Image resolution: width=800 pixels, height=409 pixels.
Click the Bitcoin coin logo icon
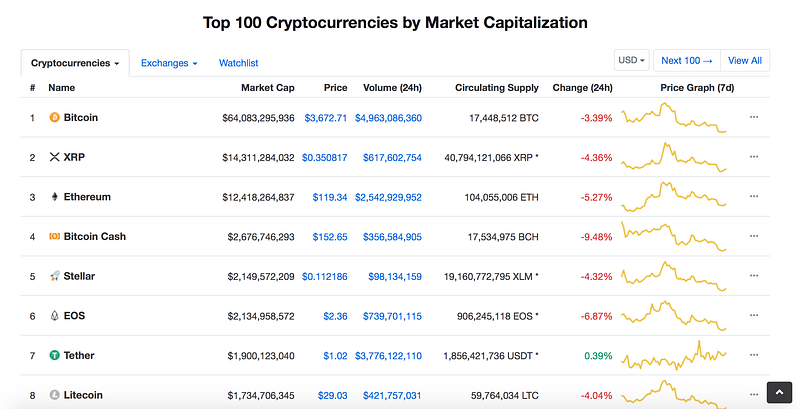(54, 118)
